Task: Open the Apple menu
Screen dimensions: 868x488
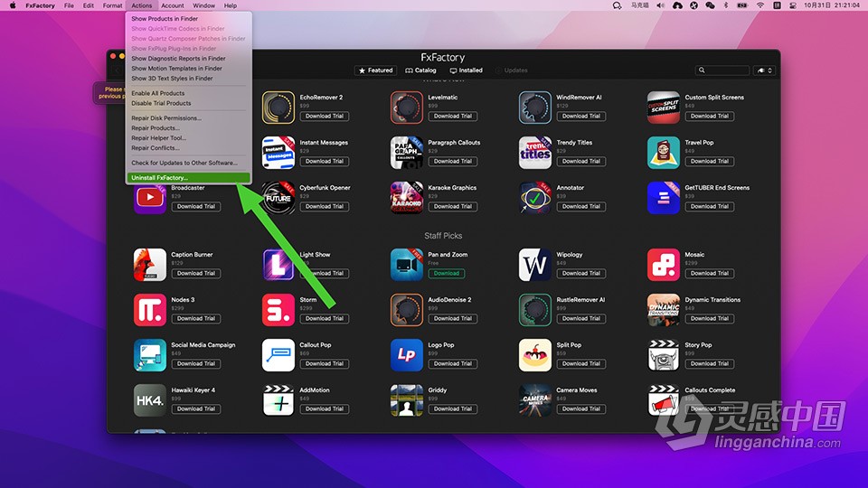Action: tap(12, 5)
